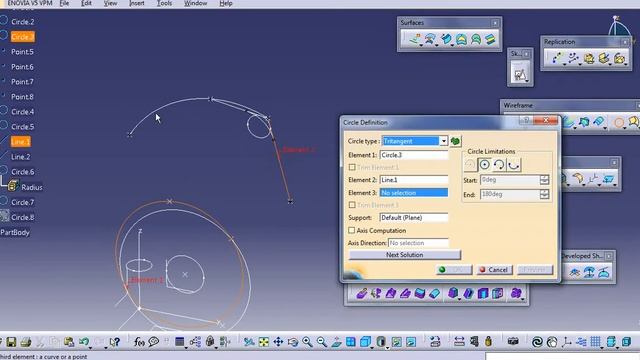Expand the Sketch icon flyout arrow
Screen dimensions: 640x360
pyautogui.click(x=527, y=81)
